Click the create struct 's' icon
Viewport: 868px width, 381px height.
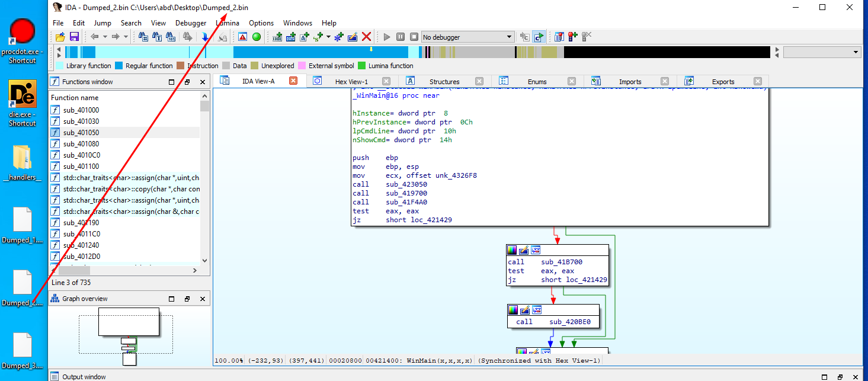pos(318,37)
